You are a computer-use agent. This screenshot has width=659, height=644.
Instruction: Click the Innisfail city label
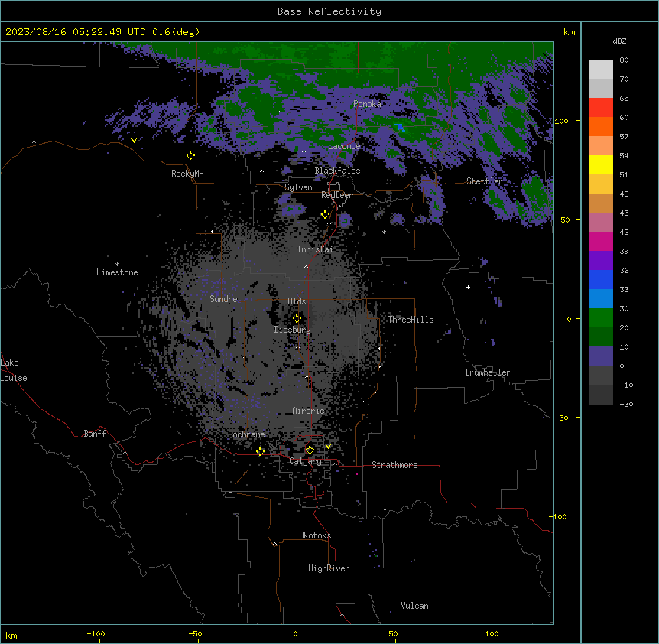[317, 249]
